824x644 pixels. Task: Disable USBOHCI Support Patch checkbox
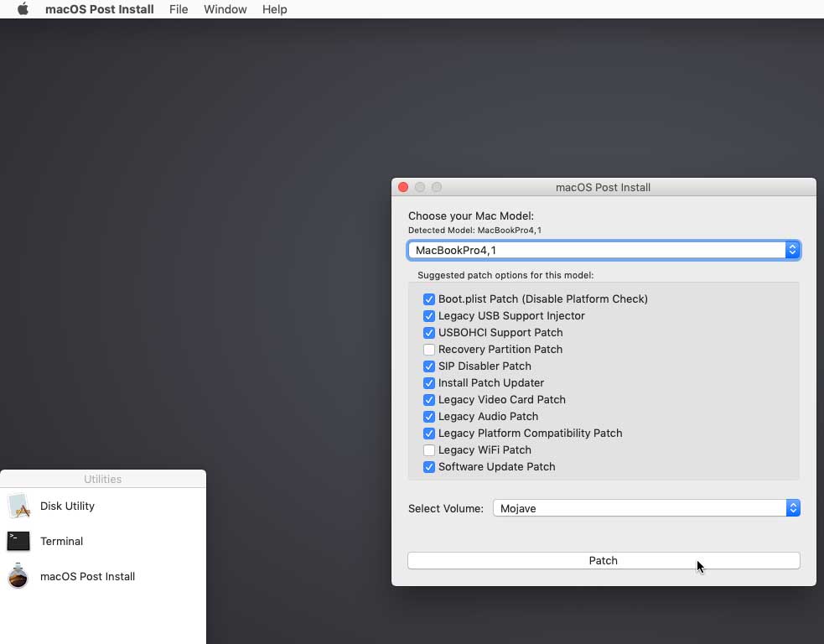click(429, 333)
